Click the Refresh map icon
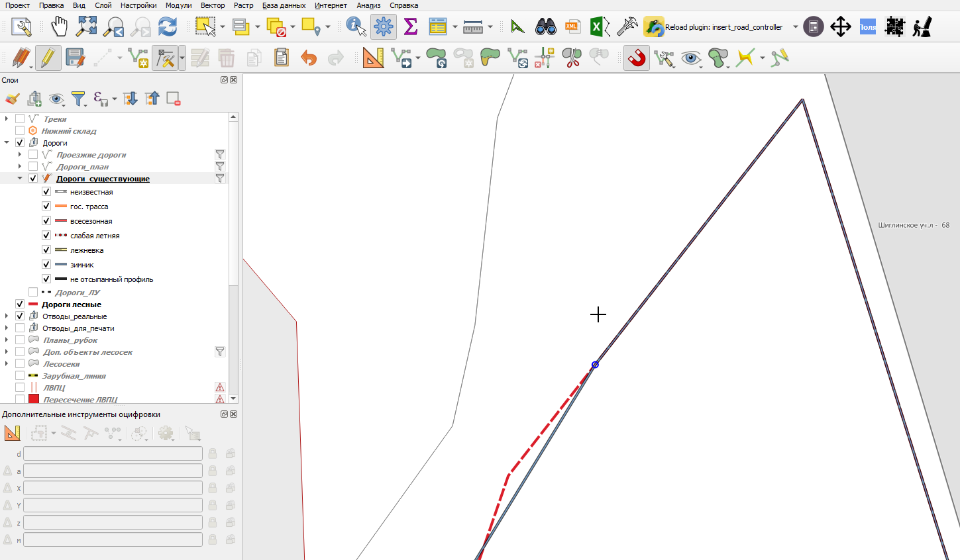Screen dimensions: 960x560 (x=168, y=27)
